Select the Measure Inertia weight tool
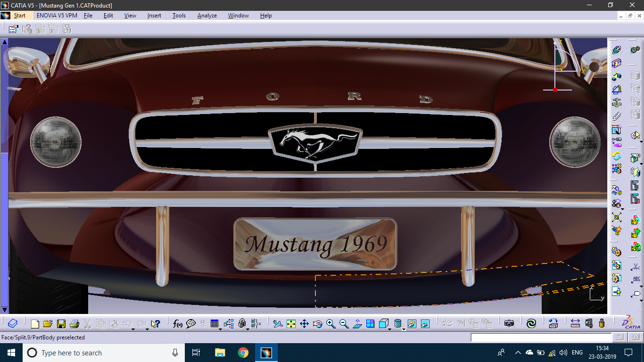Viewport: 644px width, 362px height. point(602,324)
